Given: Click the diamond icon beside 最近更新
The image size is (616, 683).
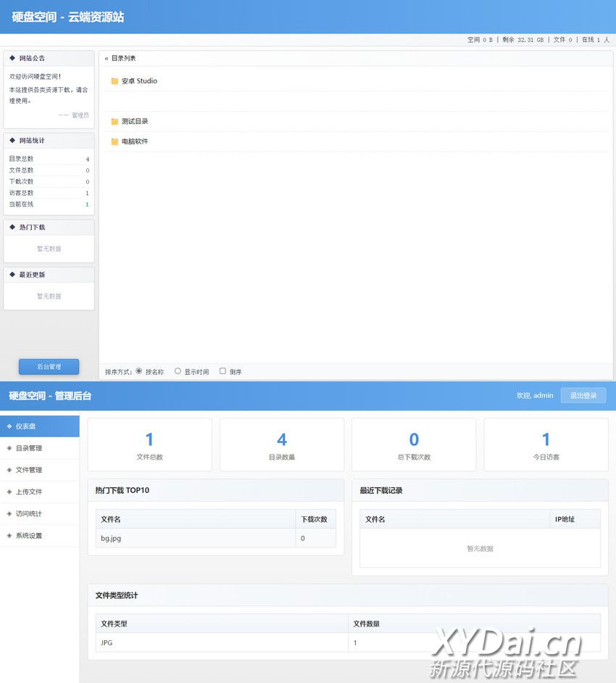Looking at the screenshot, I should coord(12,275).
